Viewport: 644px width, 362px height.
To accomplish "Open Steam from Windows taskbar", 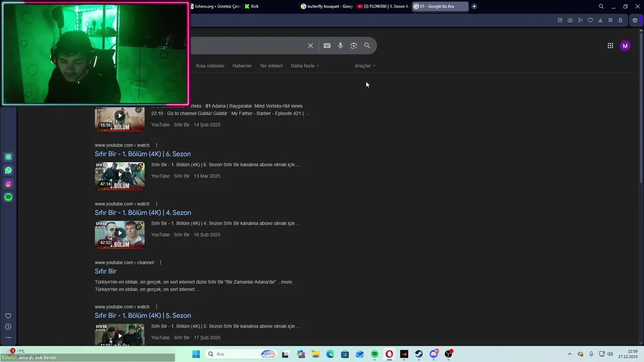I will point(419,354).
